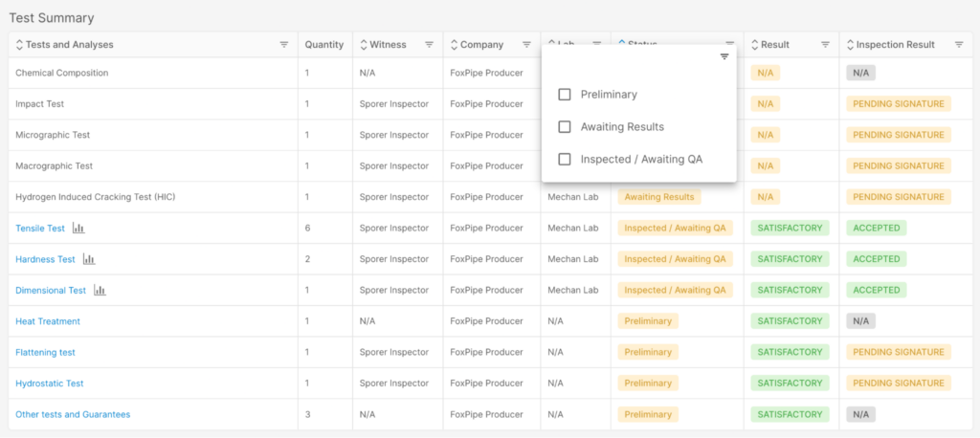The height and width of the screenshot is (438, 980).
Task: Sort the table by Result column
Action: click(x=755, y=45)
